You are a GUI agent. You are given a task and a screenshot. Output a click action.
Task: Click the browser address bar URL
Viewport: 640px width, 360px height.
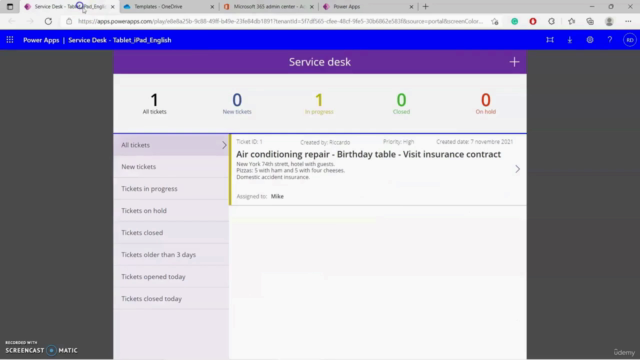[280, 21]
